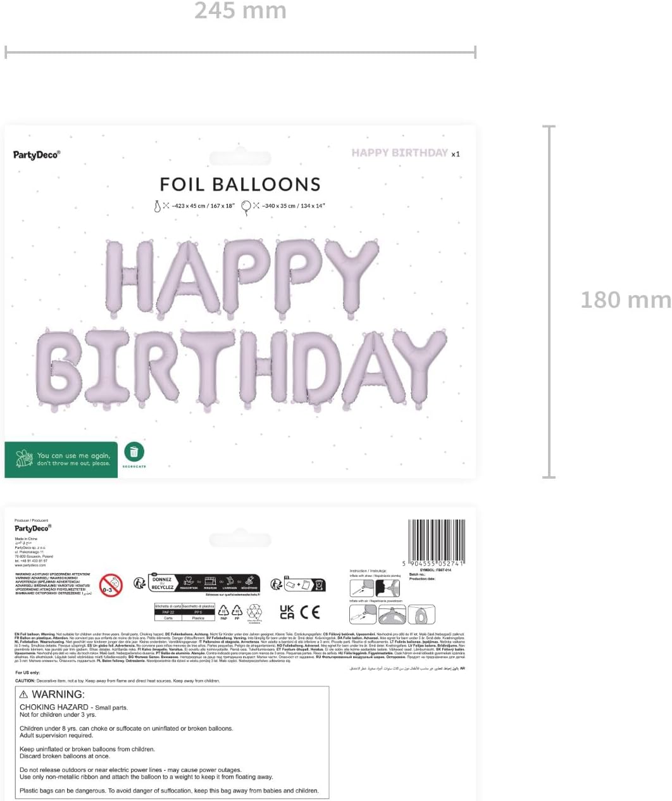Click the barcode on the back label

point(437,543)
